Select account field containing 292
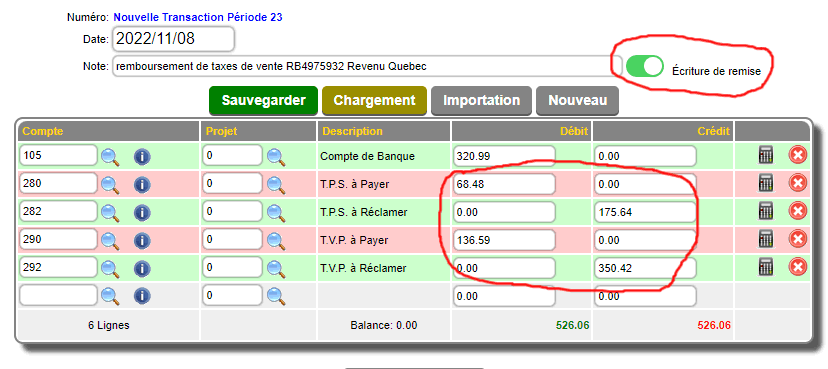Screen dimensions: 828x369 pyautogui.click(x=59, y=268)
